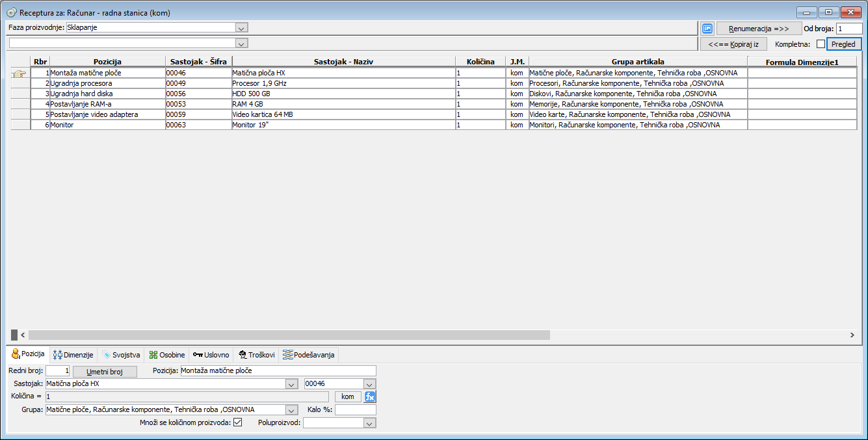Click the horizontal scrollbar of the grid
Image resolution: width=868 pixels, height=440 pixels.
289,335
